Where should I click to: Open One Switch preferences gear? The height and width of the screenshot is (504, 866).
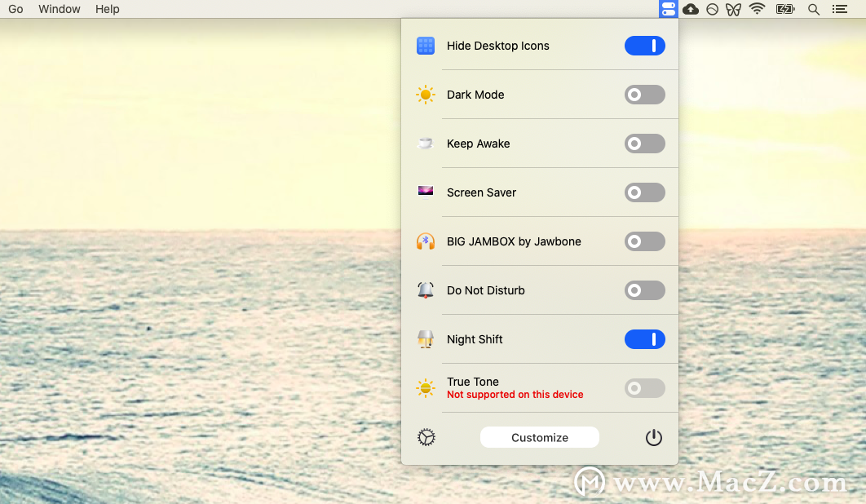pyautogui.click(x=426, y=438)
